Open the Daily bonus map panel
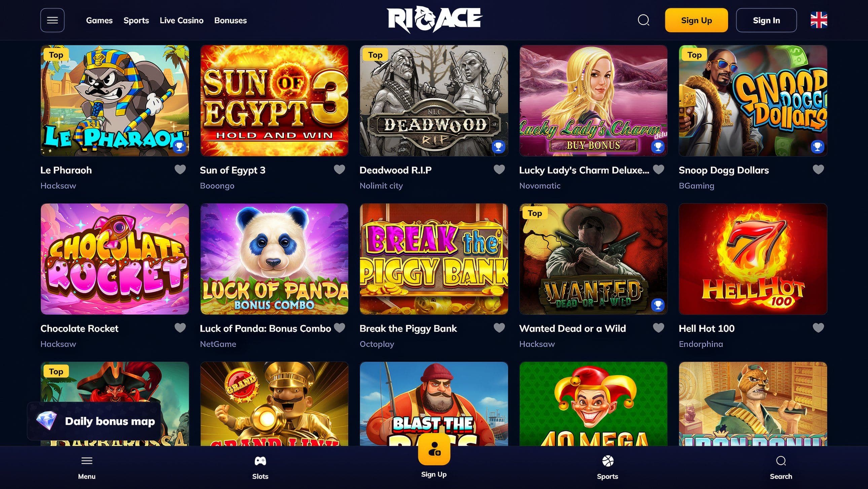The width and height of the screenshot is (868, 489). pyautogui.click(x=94, y=421)
